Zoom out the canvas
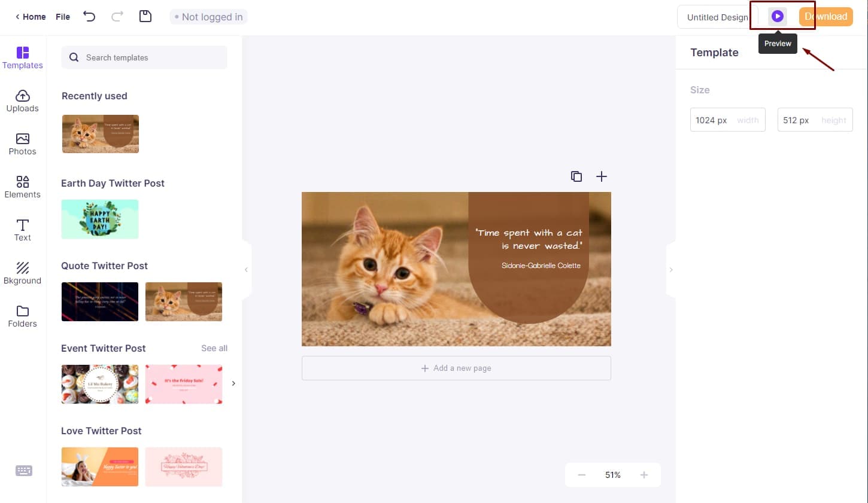This screenshot has height=503, width=868. (581, 475)
